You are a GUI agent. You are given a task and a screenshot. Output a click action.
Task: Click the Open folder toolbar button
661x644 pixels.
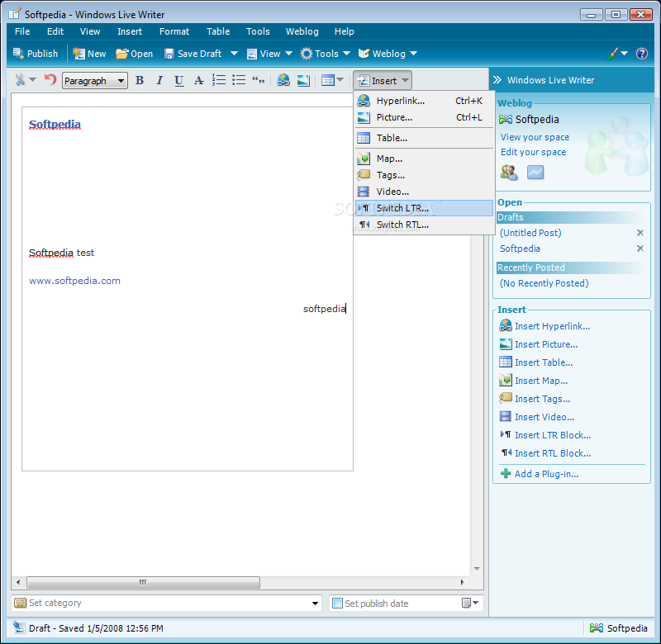point(134,54)
